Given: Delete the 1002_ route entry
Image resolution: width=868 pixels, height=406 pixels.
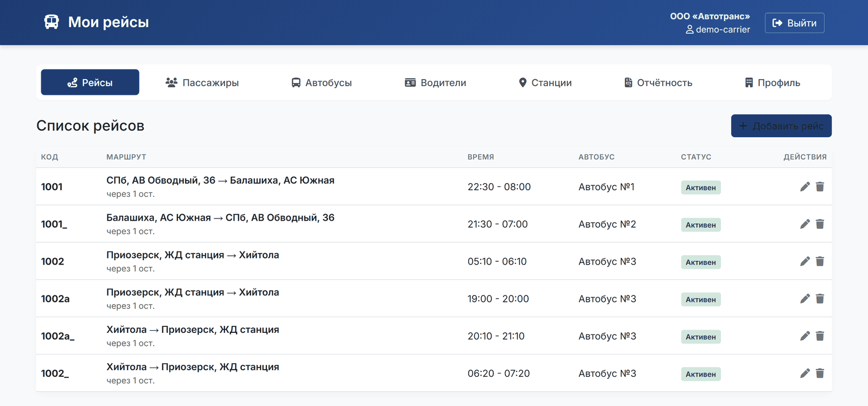Looking at the screenshot, I should [x=820, y=373].
